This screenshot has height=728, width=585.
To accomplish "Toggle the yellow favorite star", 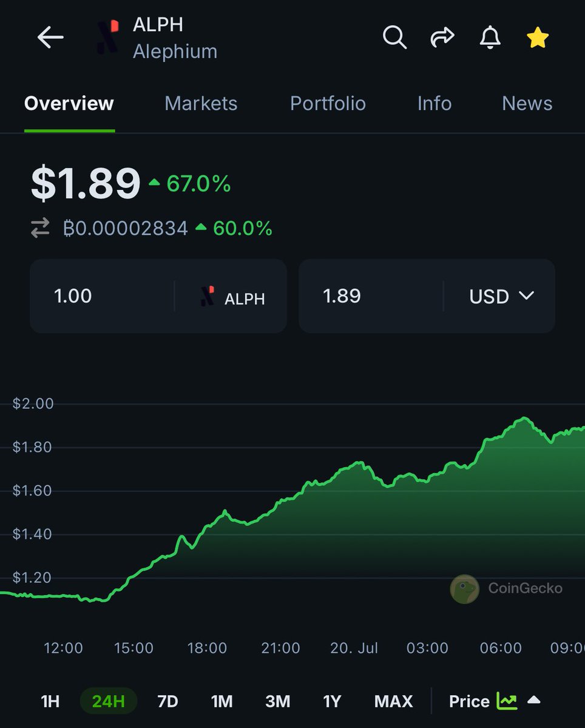I will tap(538, 38).
